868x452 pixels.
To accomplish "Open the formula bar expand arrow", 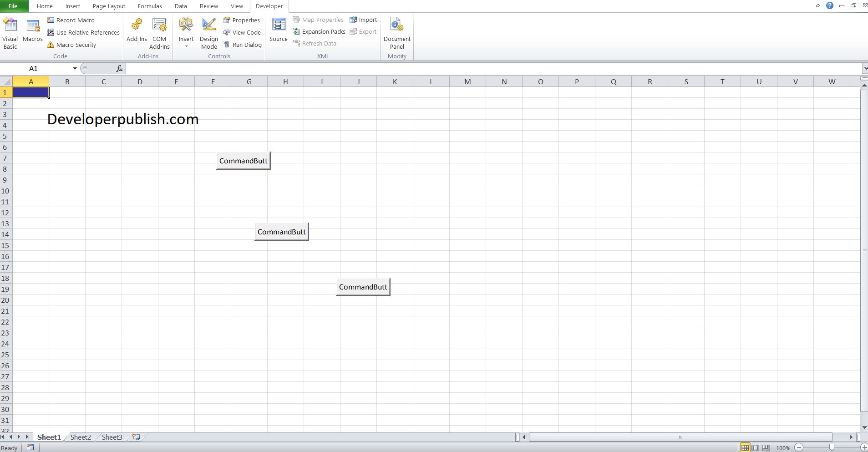I will click(865, 68).
